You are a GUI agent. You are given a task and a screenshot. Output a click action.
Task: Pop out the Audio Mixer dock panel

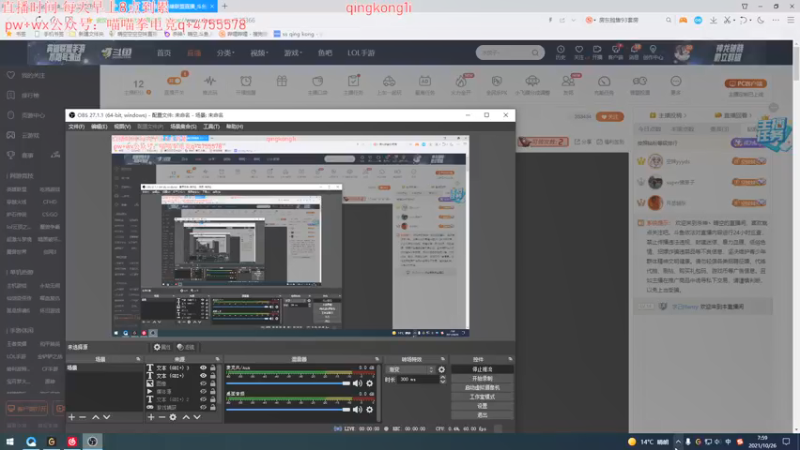click(x=377, y=359)
